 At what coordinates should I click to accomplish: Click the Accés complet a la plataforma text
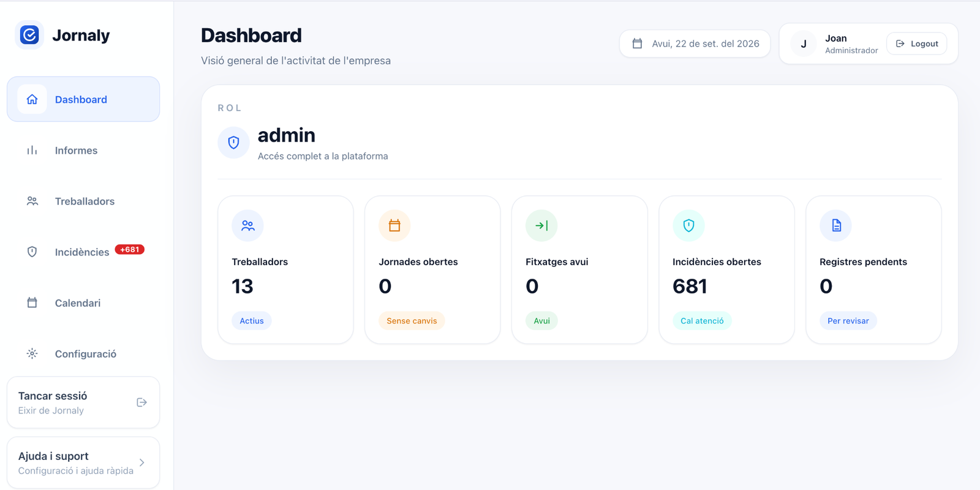[x=323, y=156]
